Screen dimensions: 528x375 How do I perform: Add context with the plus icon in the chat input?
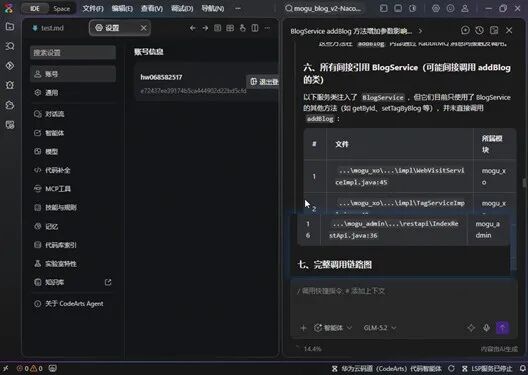tap(303, 328)
